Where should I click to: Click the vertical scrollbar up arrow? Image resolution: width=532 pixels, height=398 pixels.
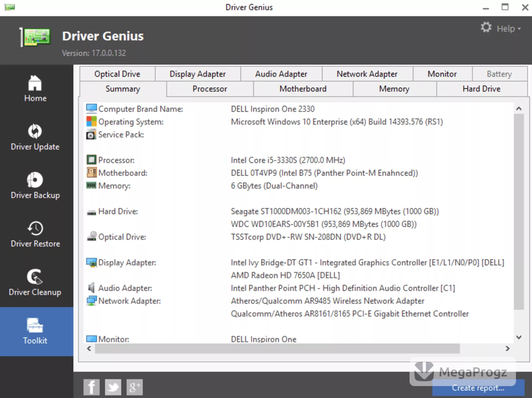(519, 109)
